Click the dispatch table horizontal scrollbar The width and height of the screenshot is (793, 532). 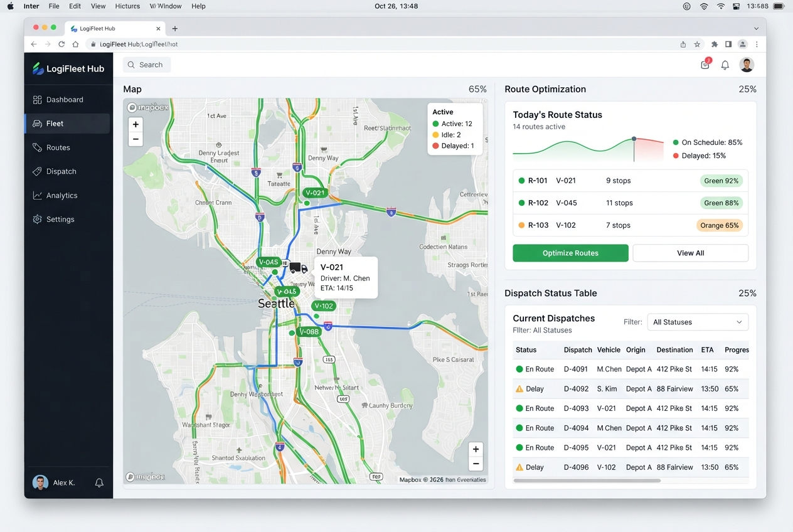[587, 481]
